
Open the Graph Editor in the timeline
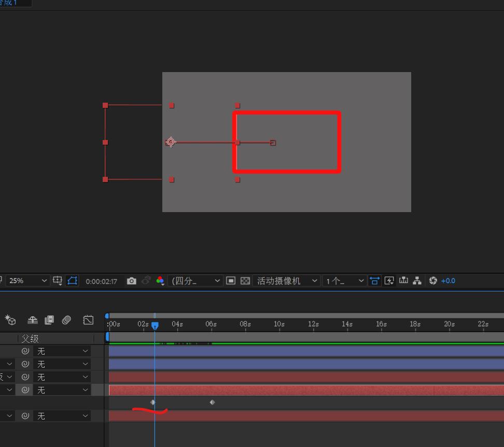click(88, 320)
